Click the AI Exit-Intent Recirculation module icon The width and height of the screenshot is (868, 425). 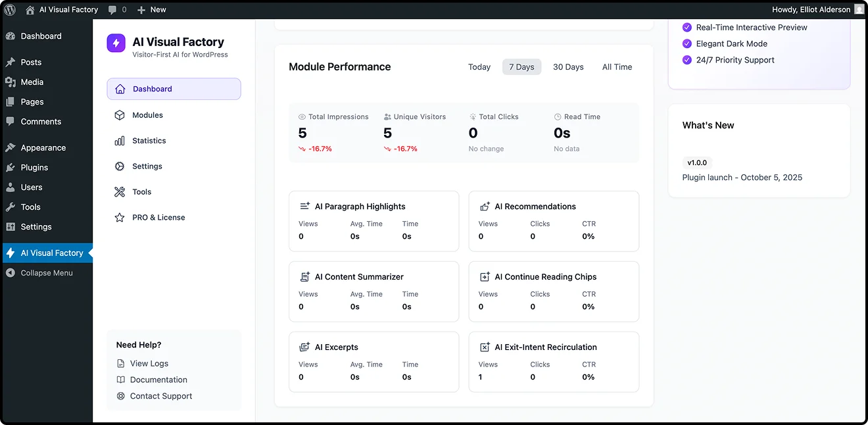pos(485,347)
